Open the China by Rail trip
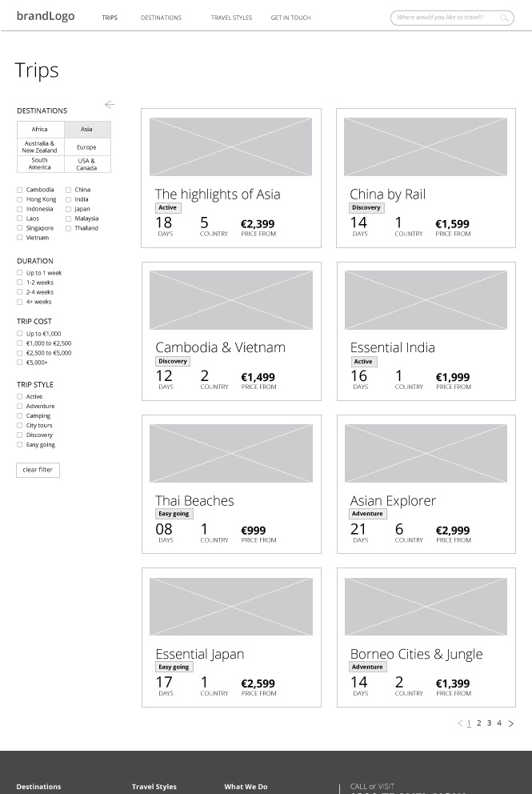The height and width of the screenshot is (794, 532). 387,194
